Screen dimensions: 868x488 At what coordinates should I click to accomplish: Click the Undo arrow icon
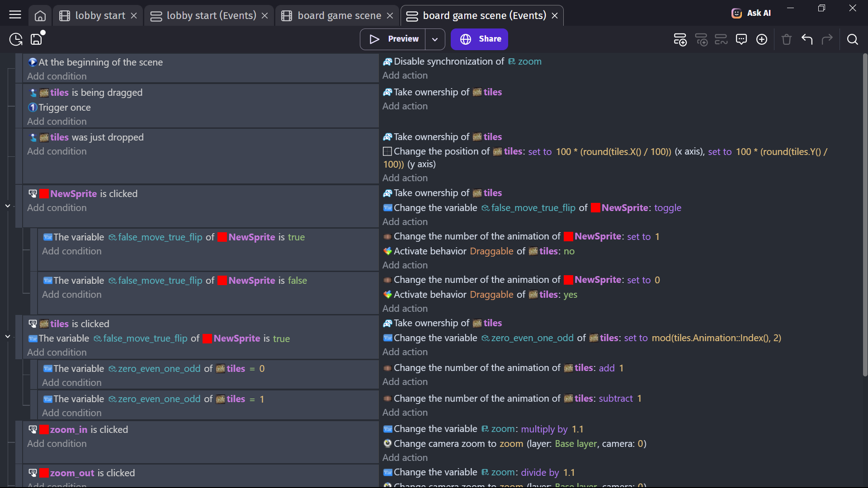coord(807,40)
